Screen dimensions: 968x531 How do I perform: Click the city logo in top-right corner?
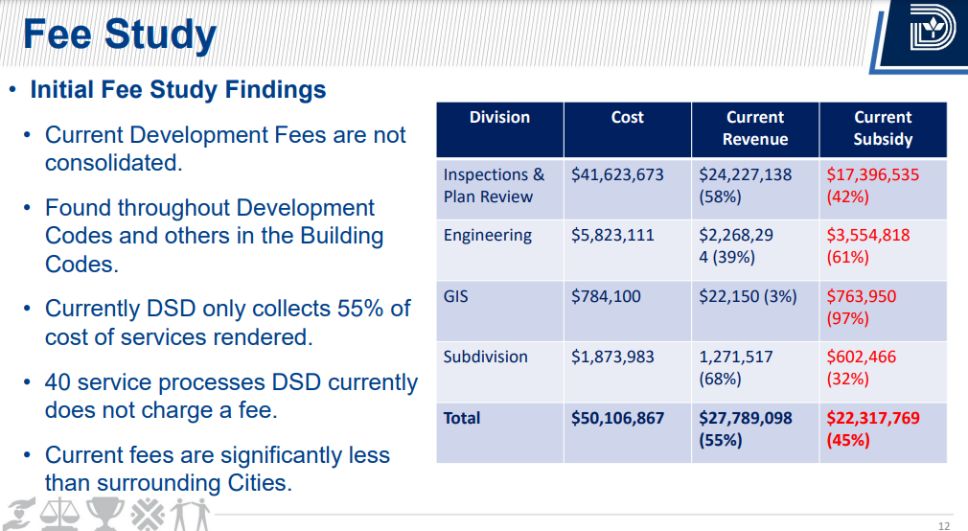coord(931,35)
